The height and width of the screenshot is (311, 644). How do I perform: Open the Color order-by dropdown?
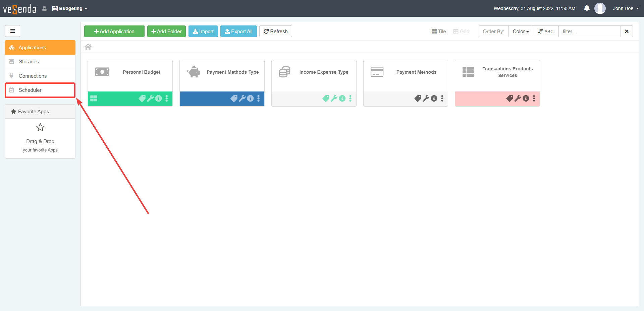521,32
